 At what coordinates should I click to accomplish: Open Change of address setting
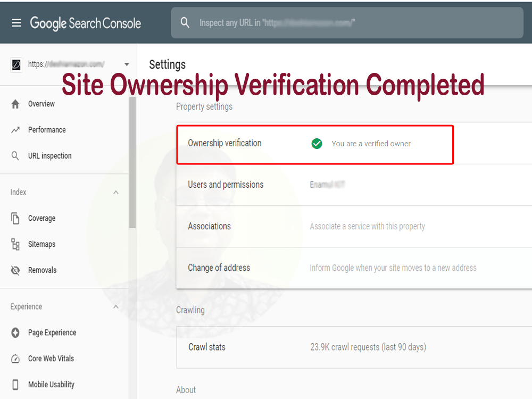(354, 268)
